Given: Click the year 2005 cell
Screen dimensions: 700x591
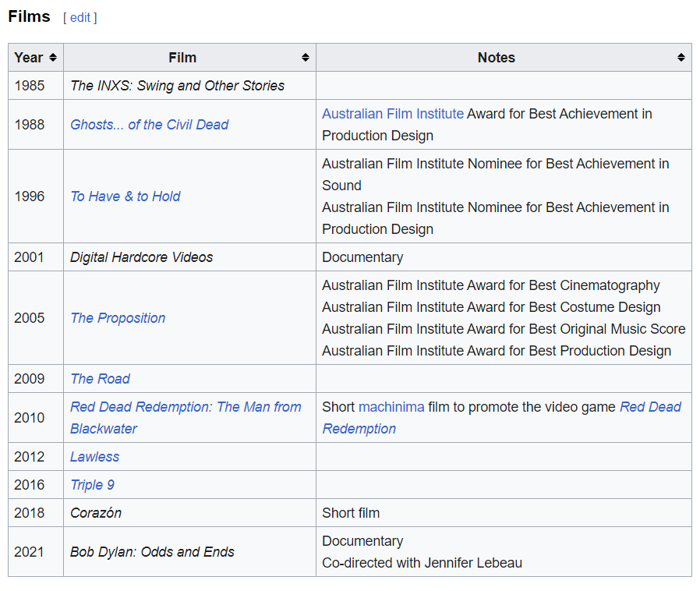Looking at the screenshot, I should tap(36, 318).
